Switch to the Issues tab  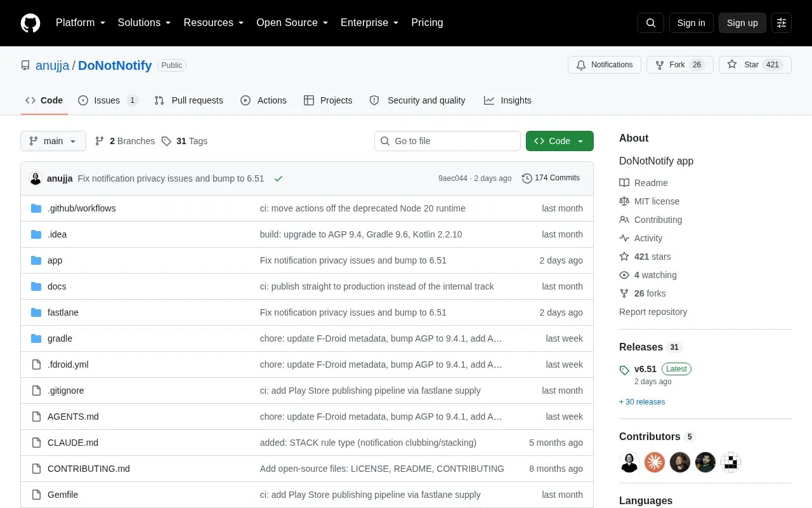(108, 100)
